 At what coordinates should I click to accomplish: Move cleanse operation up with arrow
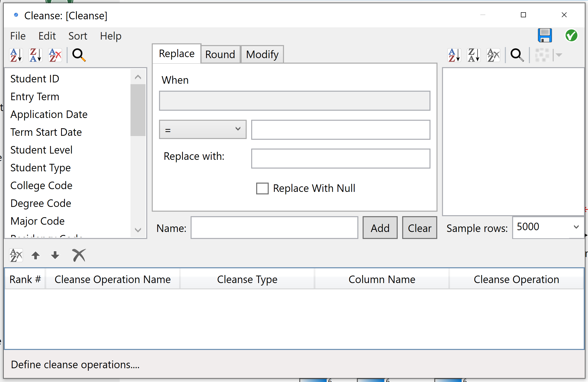[36, 255]
